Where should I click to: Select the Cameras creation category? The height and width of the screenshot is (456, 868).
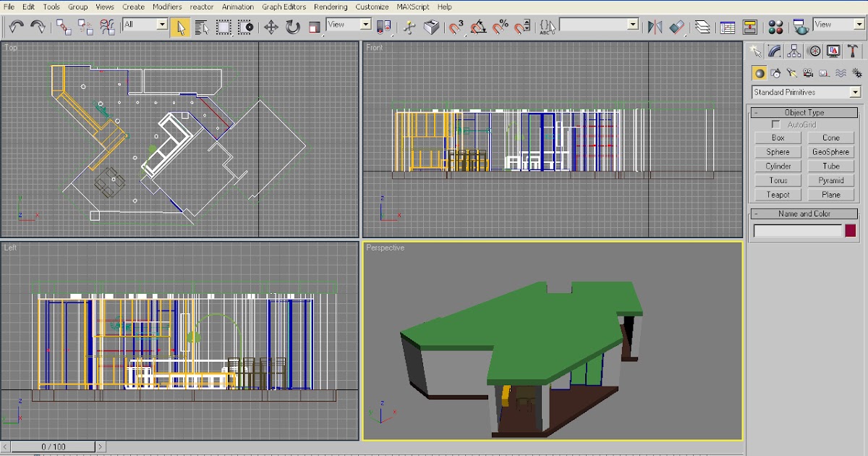point(808,72)
